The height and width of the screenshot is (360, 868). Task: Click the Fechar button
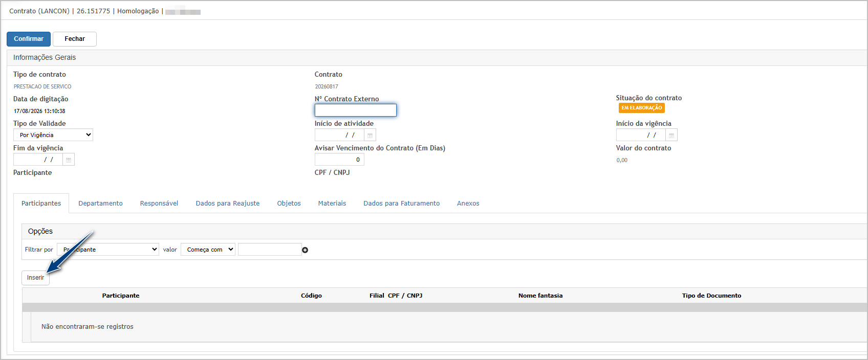point(75,39)
